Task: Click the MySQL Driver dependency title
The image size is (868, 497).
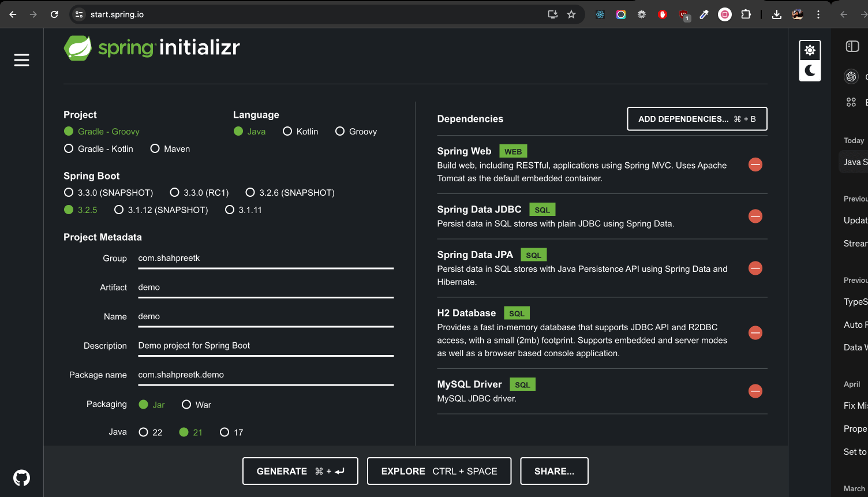Action: coord(469,384)
